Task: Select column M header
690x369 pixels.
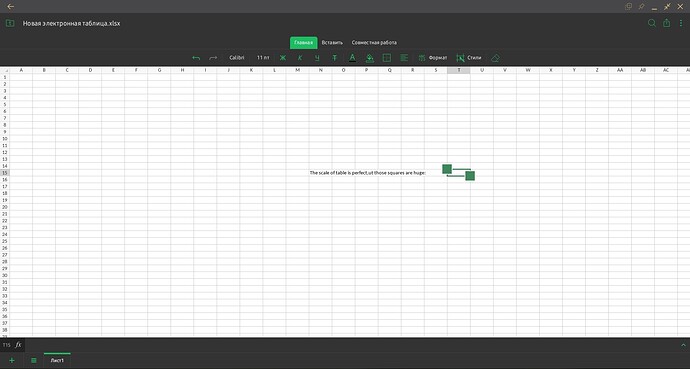Action: coord(297,70)
